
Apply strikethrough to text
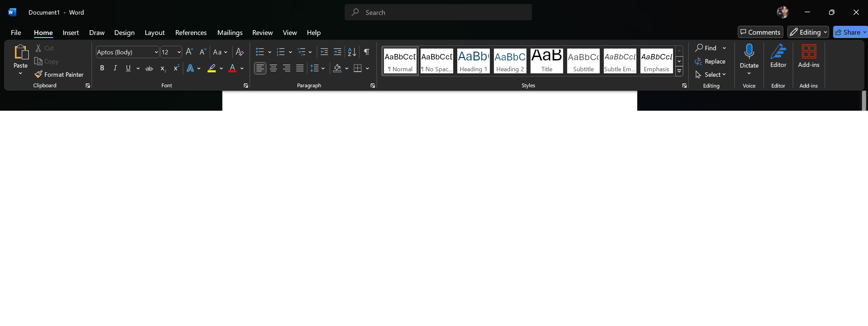click(x=149, y=68)
